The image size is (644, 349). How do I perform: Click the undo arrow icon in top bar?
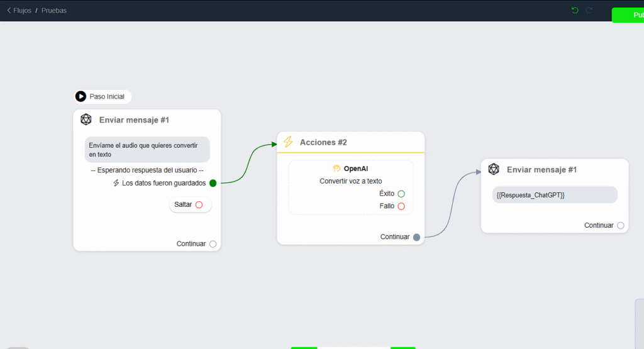coord(574,10)
